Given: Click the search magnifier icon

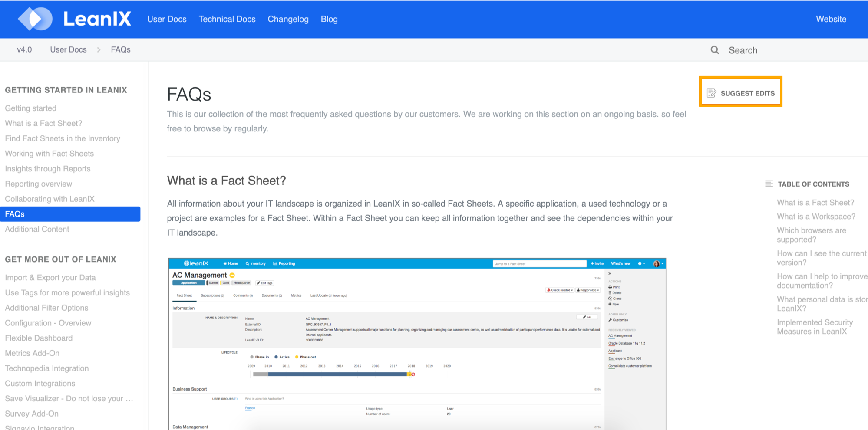Looking at the screenshot, I should click(x=715, y=50).
